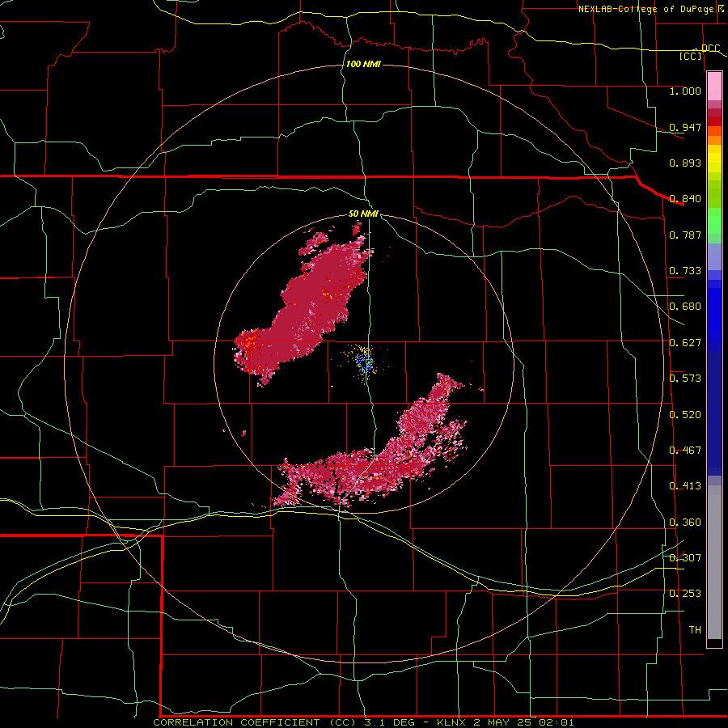728x728 pixels.
Task: Click the 0.947 scale value
Action: point(685,127)
